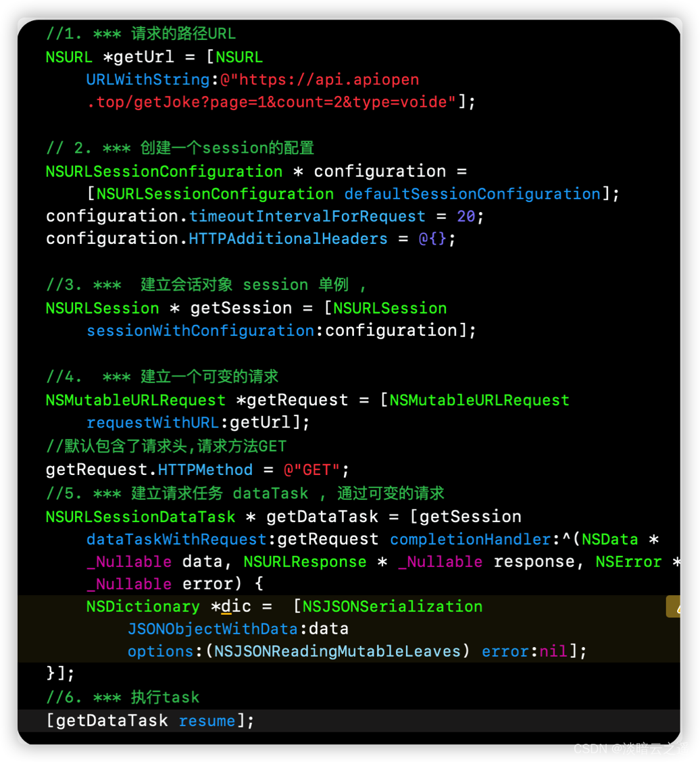Click the "*getRequest" variable declaration

pos(292,400)
